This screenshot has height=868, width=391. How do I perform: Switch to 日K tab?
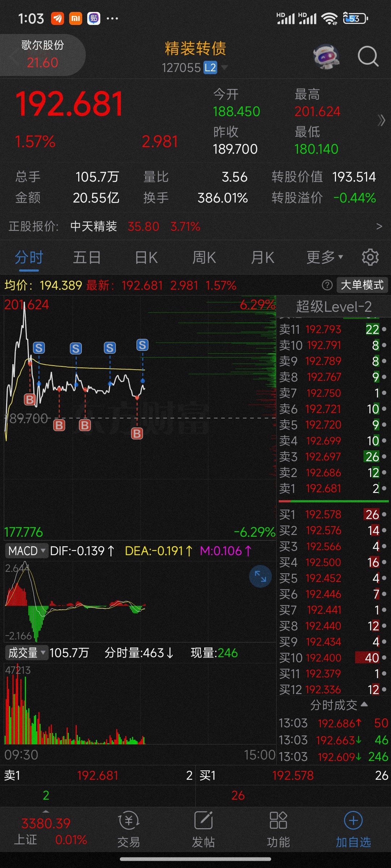(x=146, y=258)
